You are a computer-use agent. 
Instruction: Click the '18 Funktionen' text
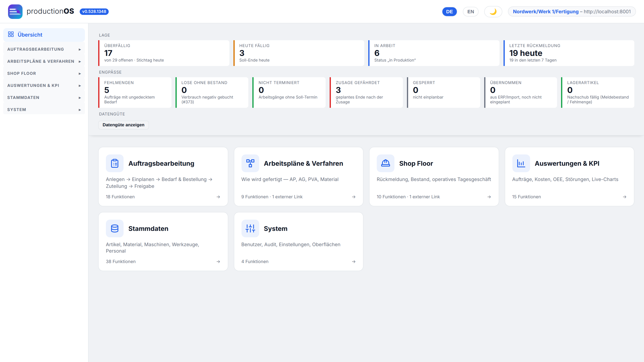pyautogui.click(x=120, y=197)
